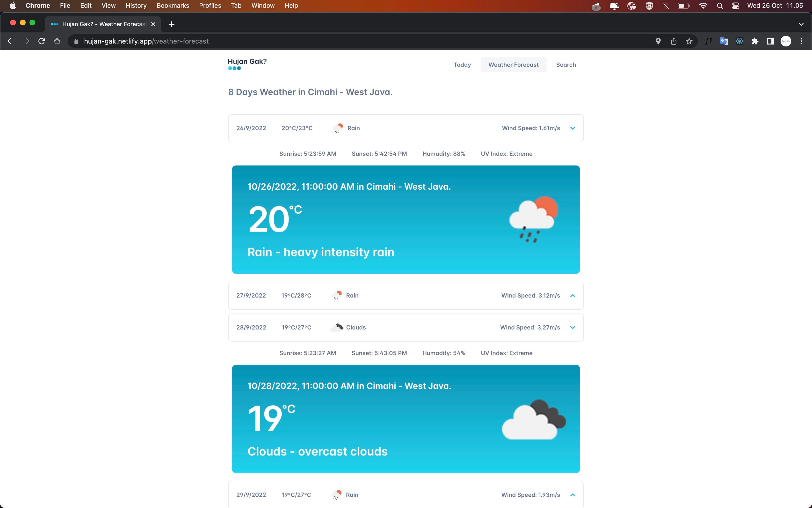Open the React Developer Tools extension
The height and width of the screenshot is (508, 812).
tap(739, 41)
